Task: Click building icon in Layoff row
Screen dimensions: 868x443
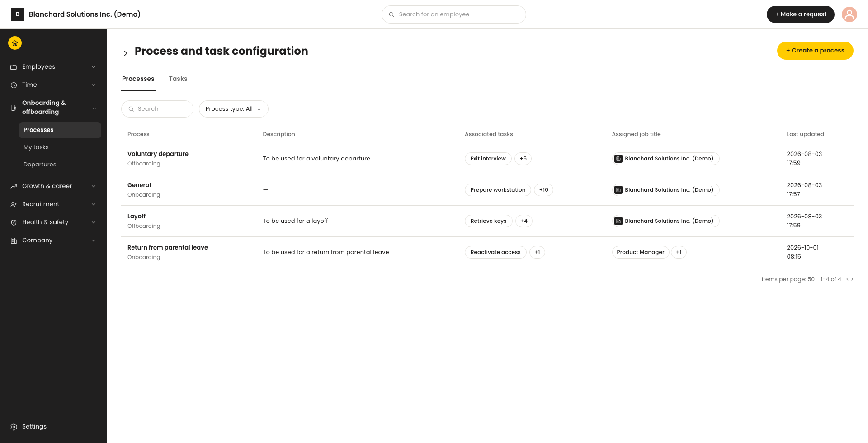Action: [x=618, y=221]
